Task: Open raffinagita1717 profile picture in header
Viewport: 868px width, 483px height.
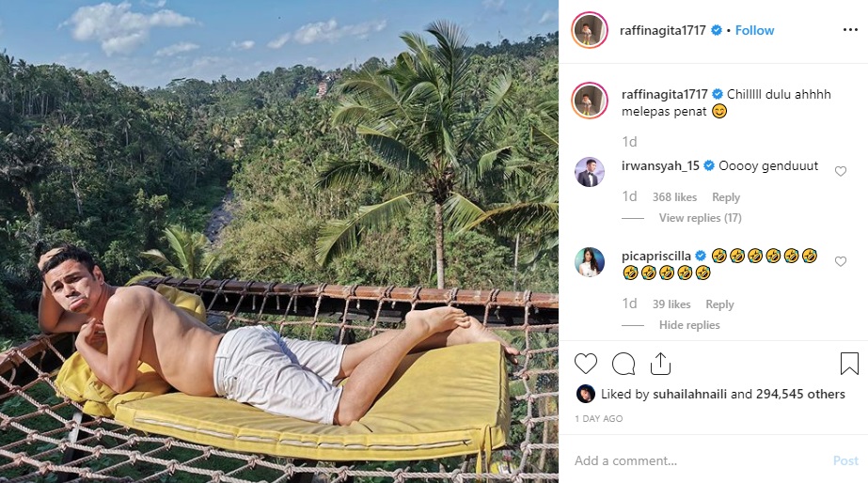Action: tap(590, 30)
